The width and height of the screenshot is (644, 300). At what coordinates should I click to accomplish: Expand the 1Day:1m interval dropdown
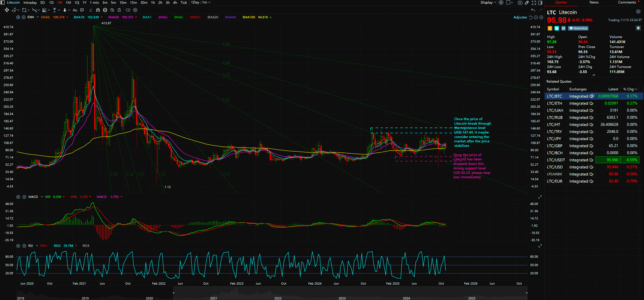(x=200, y=2)
